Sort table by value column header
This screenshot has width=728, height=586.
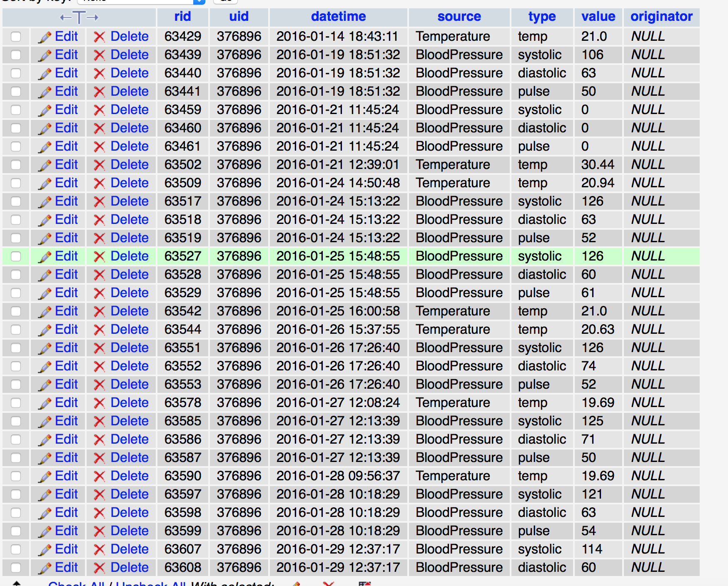coord(598,16)
